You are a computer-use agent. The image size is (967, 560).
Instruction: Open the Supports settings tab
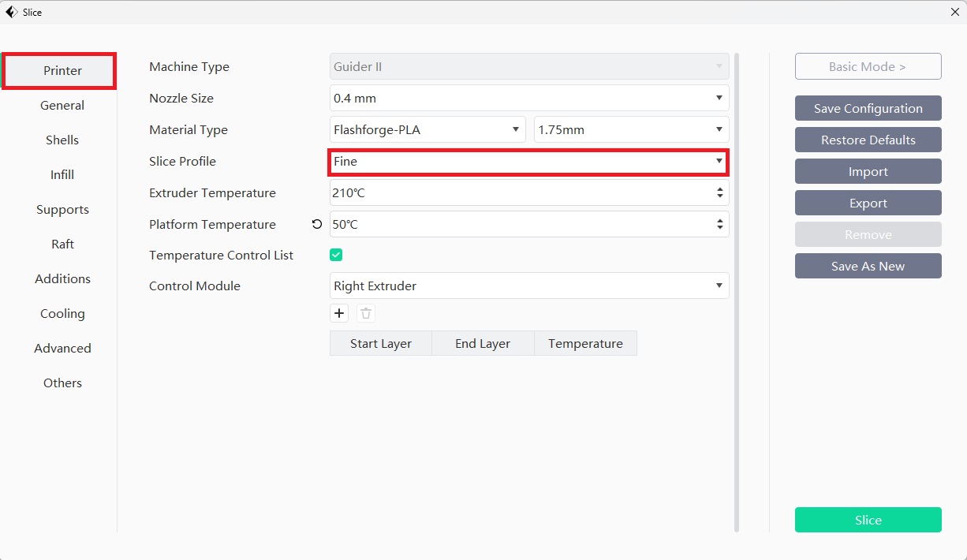coord(62,210)
